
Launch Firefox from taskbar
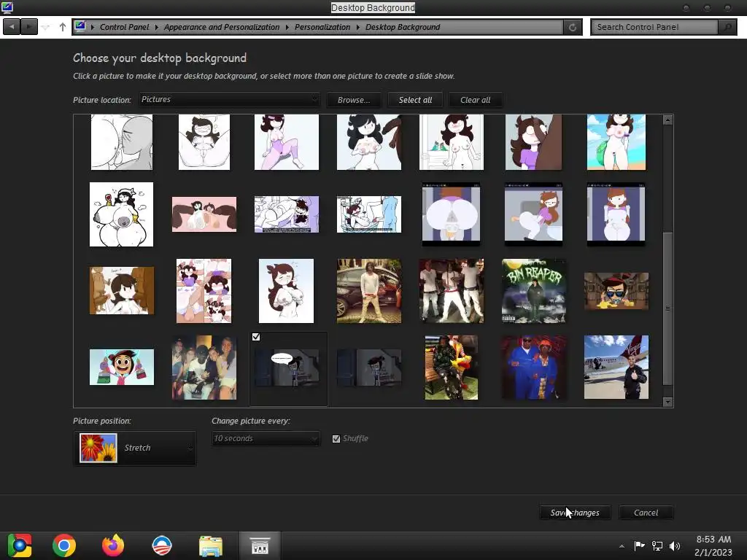(x=113, y=545)
